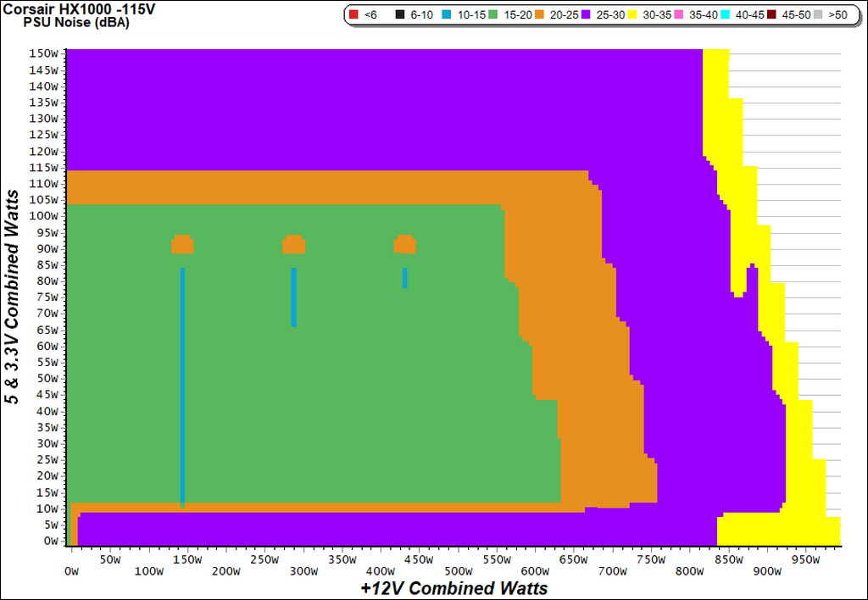Click the 500W label on horizontal axis
The height and width of the screenshot is (600, 868).
[x=458, y=571]
